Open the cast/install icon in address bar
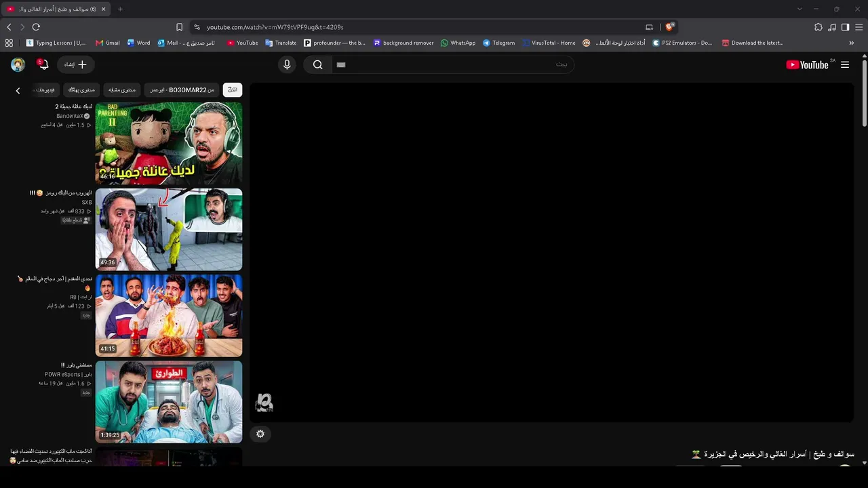The image size is (868, 488). pyautogui.click(x=649, y=27)
